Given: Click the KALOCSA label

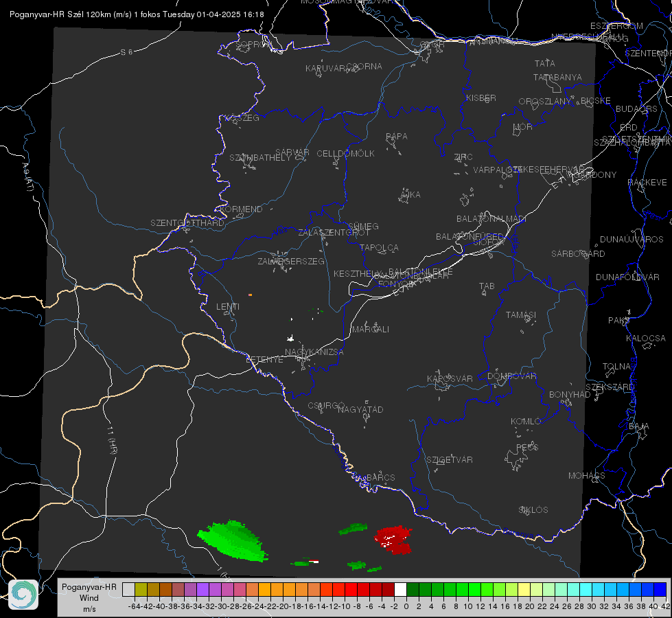Looking at the screenshot, I should point(646,339).
